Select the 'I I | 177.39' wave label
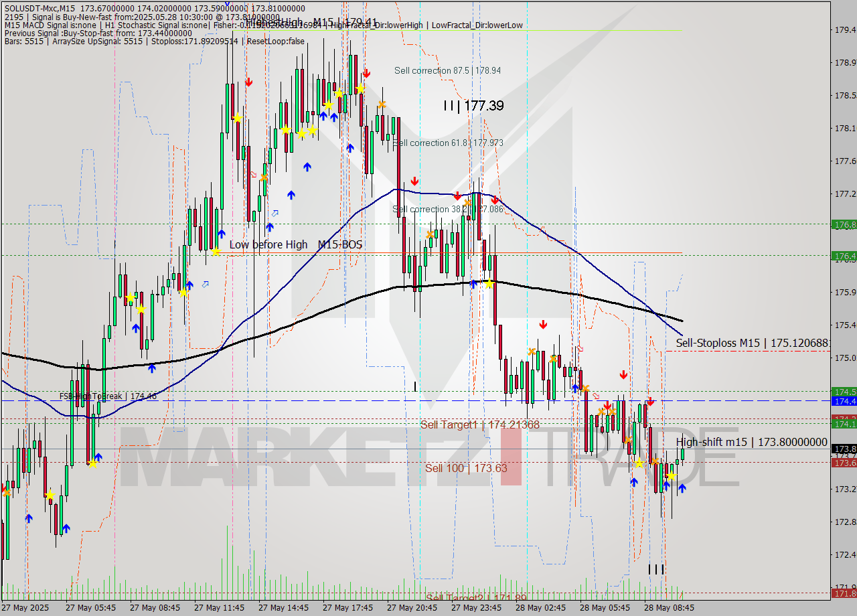 [x=473, y=106]
